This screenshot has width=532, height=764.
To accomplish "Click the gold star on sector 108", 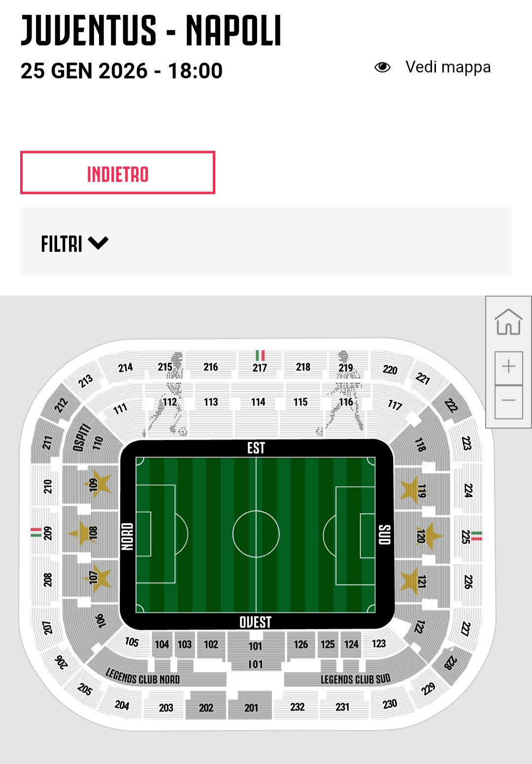I will point(81,533).
